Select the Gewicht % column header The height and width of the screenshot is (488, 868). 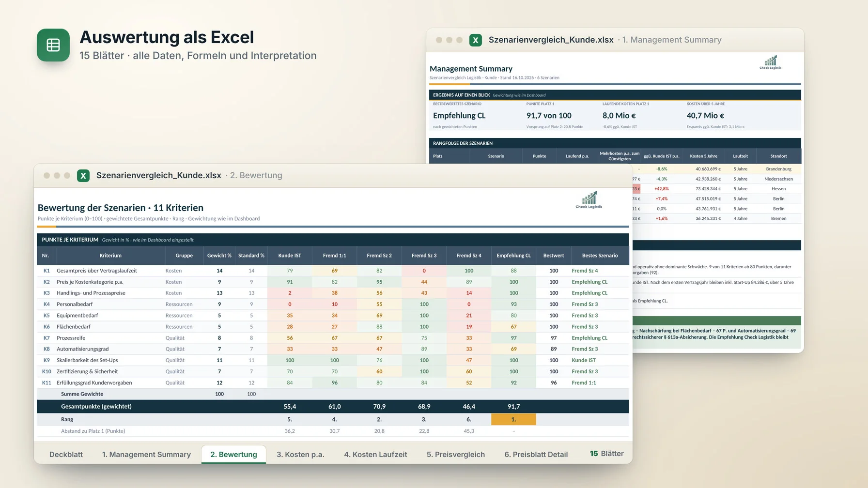(x=219, y=256)
